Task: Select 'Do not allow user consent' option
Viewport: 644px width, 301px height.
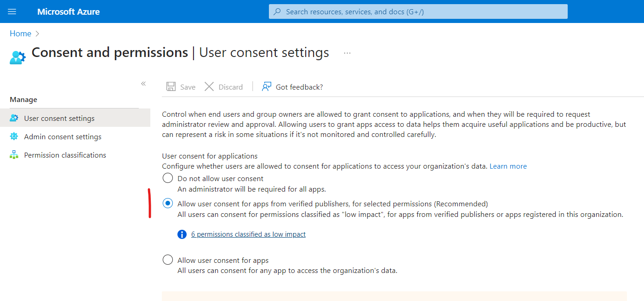Action: [x=168, y=178]
